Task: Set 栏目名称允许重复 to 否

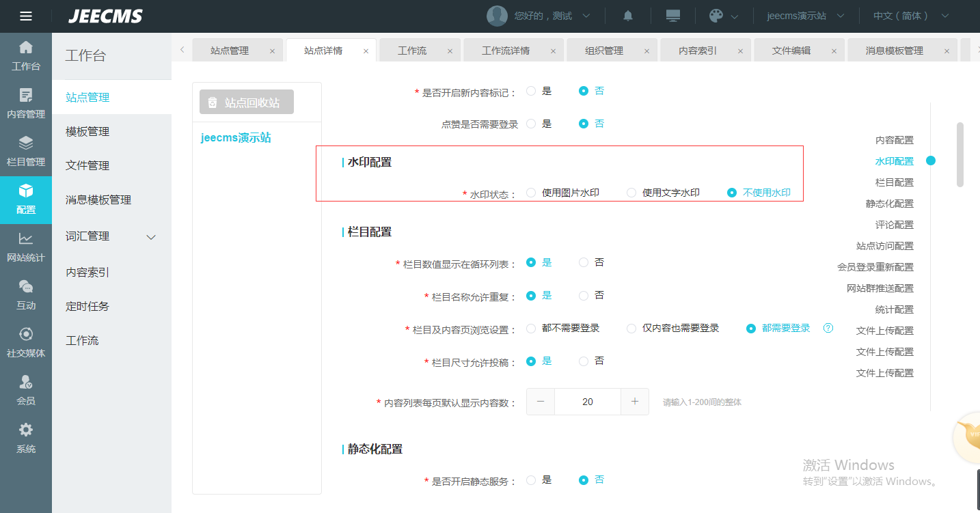Action: pos(584,296)
